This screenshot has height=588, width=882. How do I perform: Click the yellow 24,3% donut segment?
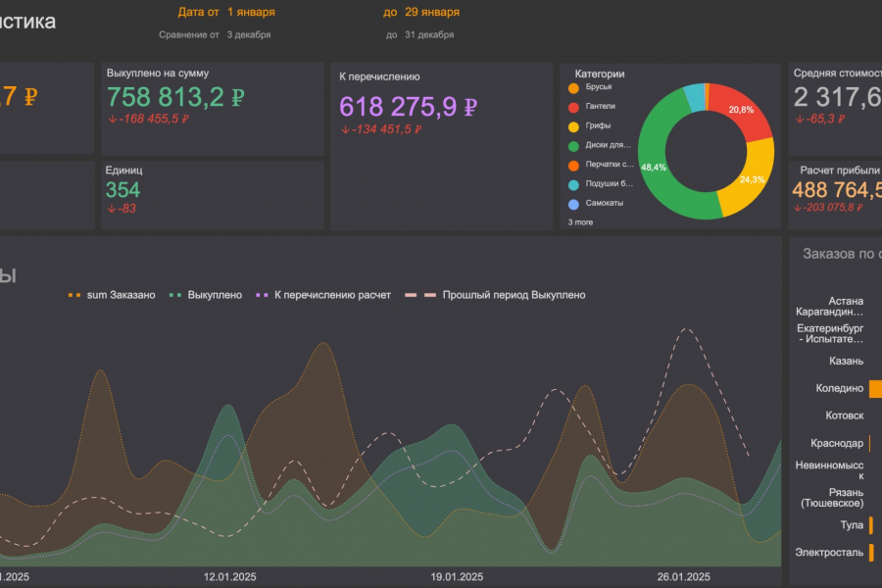751,179
